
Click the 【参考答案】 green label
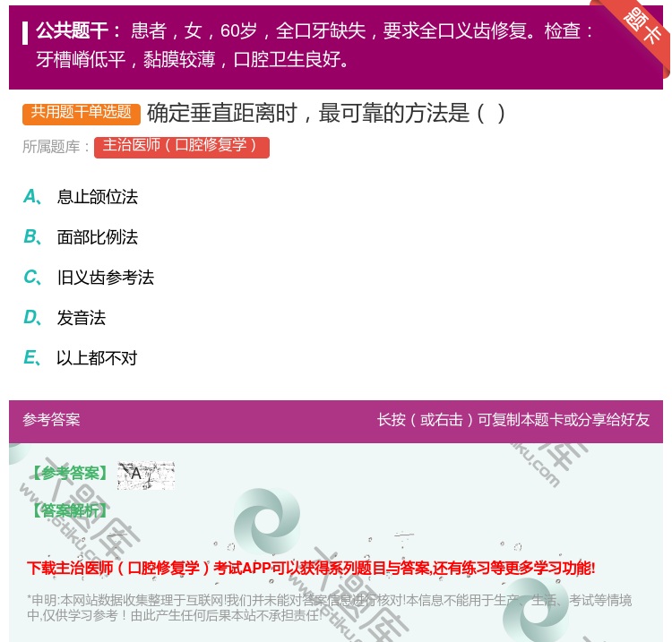[69, 474]
